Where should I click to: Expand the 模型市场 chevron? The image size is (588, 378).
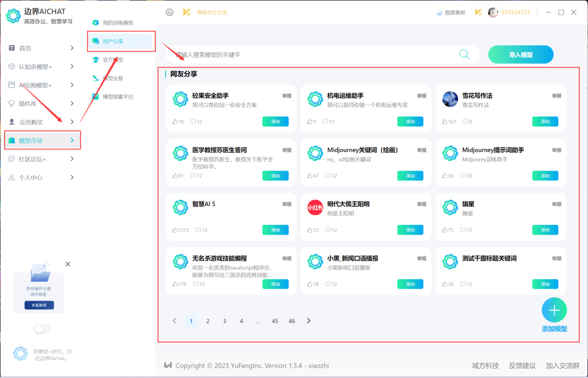pos(72,140)
